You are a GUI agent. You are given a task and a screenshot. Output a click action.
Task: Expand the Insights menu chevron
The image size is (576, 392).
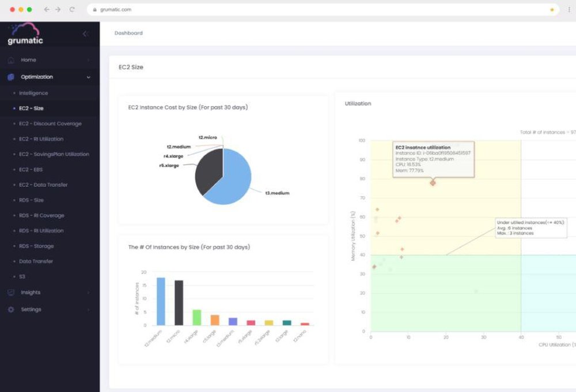click(x=89, y=292)
